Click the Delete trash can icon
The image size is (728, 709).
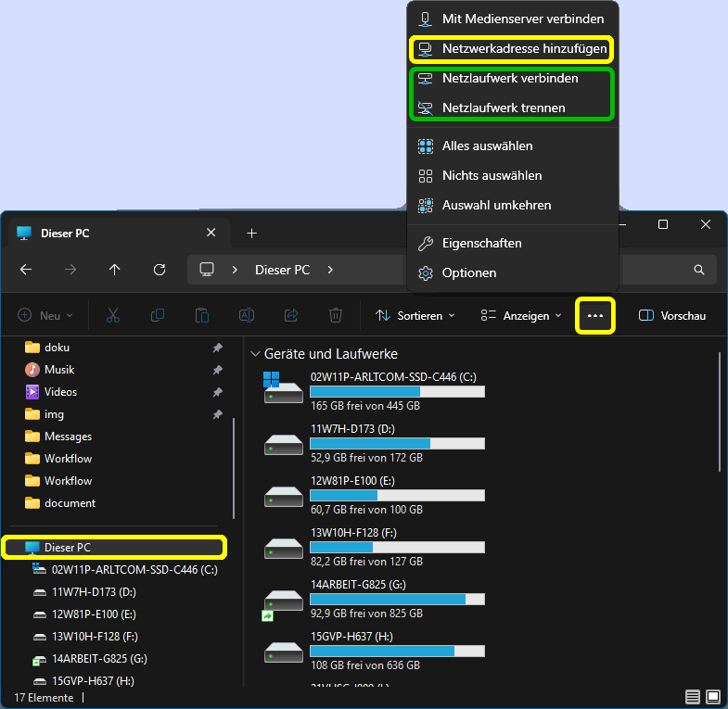[x=336, y=316]
